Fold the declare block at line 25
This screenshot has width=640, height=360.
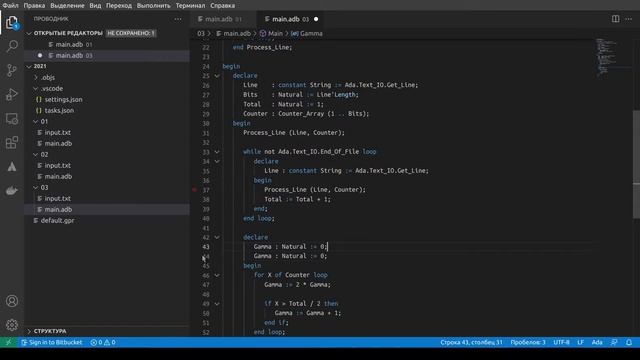(x=217, y=76)
